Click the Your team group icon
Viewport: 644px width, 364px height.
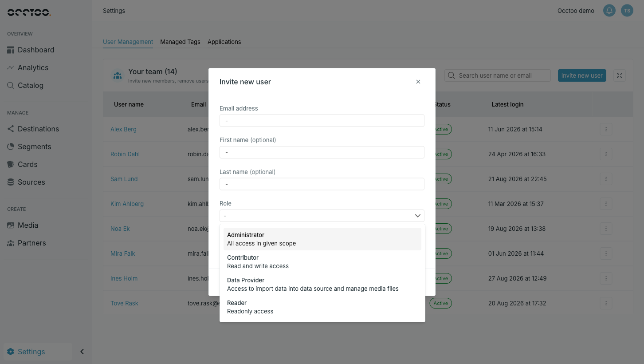coord(118,75)
